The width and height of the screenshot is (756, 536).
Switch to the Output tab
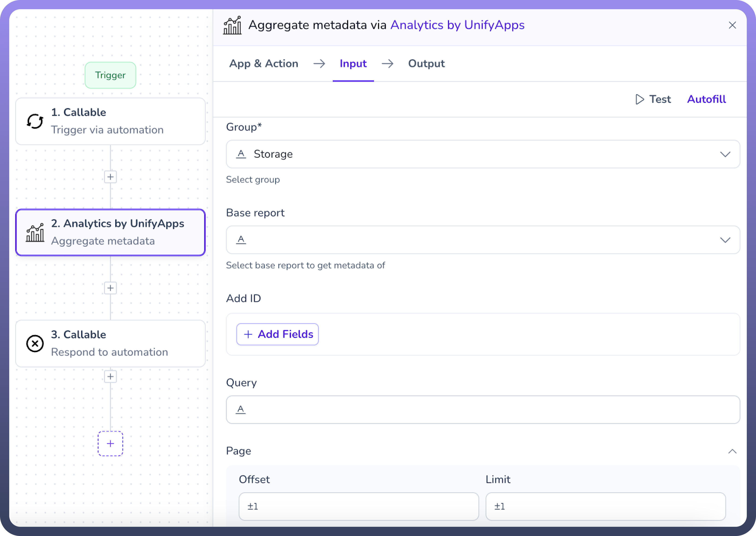(x=426, y=63)
